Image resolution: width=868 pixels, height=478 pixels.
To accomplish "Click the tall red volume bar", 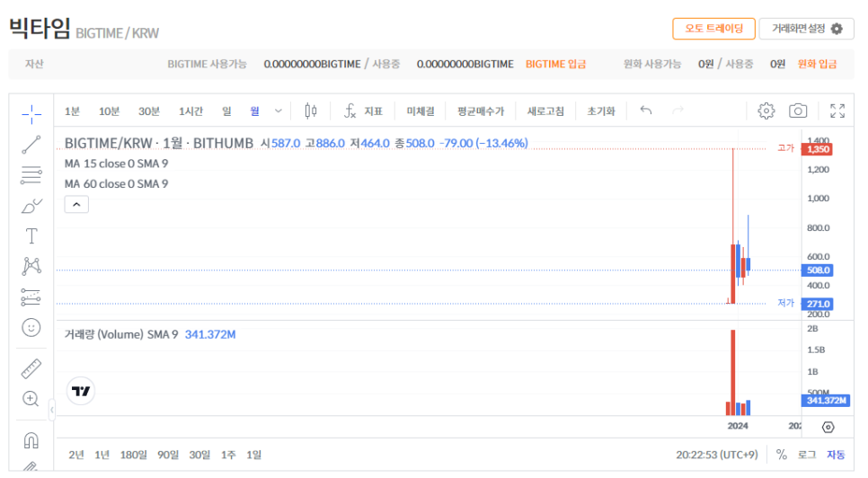I will click(x=733, y=372).
